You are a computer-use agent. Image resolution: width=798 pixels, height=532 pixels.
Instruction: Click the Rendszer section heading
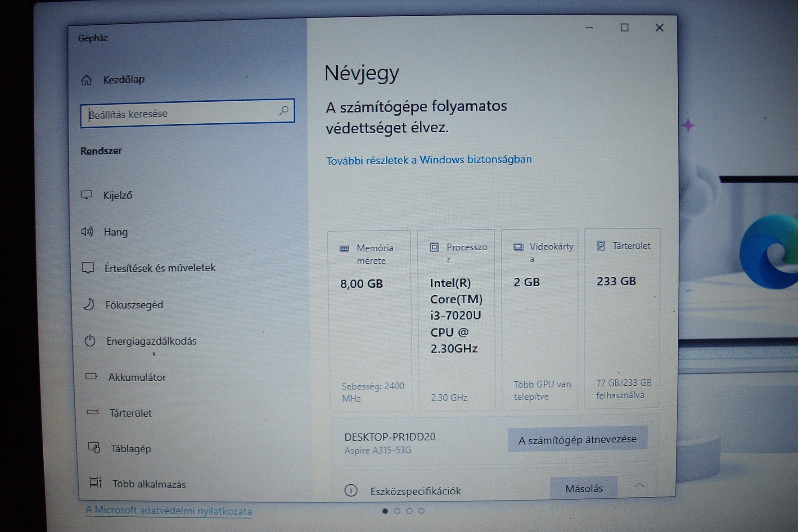(101, 151)
